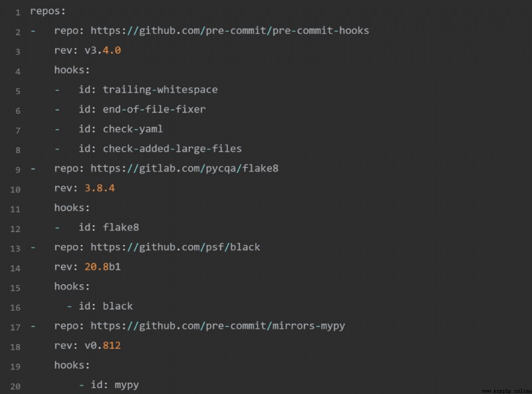Select line number 10 in gutter
532x394 pixels.
point(15,190)
